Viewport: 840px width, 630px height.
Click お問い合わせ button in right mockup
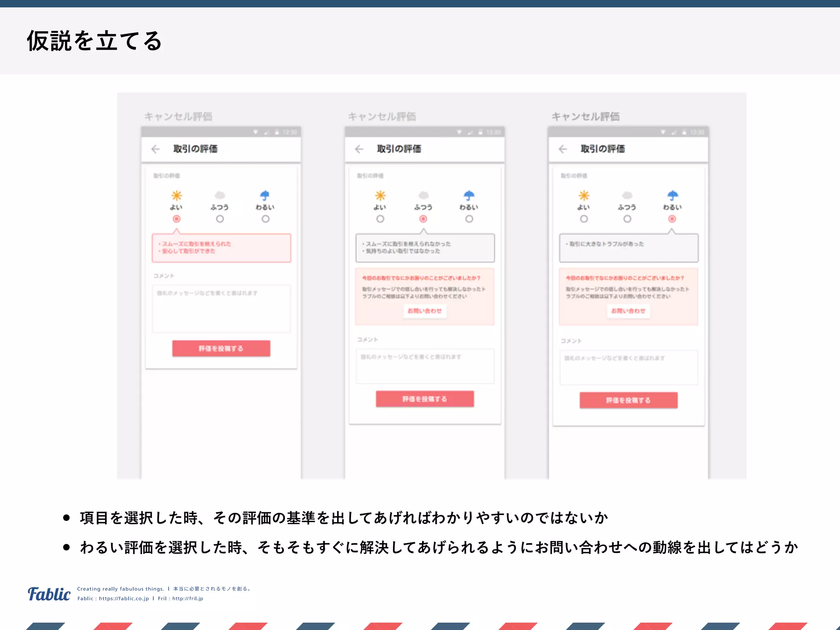point(628,311)
